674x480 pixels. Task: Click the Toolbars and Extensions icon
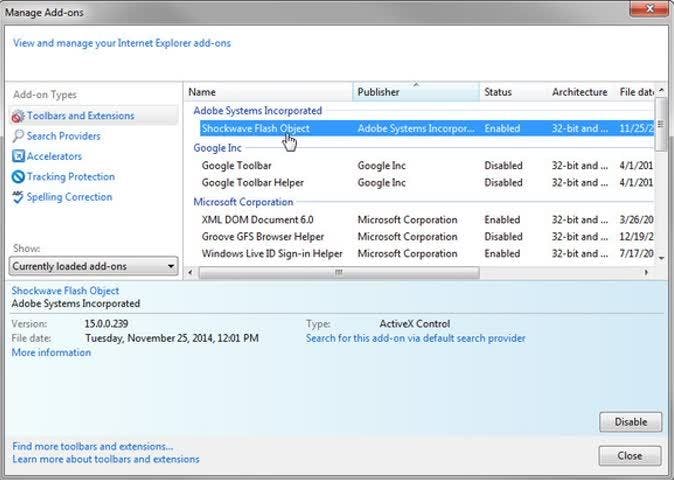(x=18, y=116)
